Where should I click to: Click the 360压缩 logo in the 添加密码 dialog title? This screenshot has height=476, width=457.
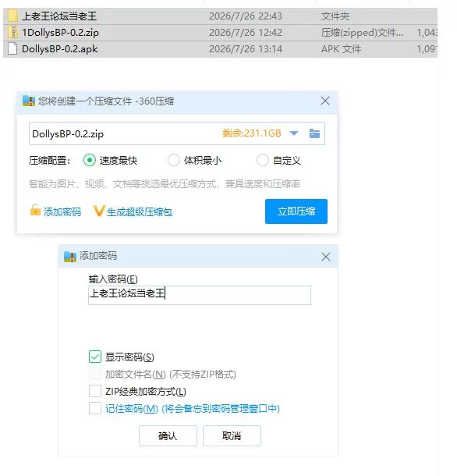(x=70, y=257)
